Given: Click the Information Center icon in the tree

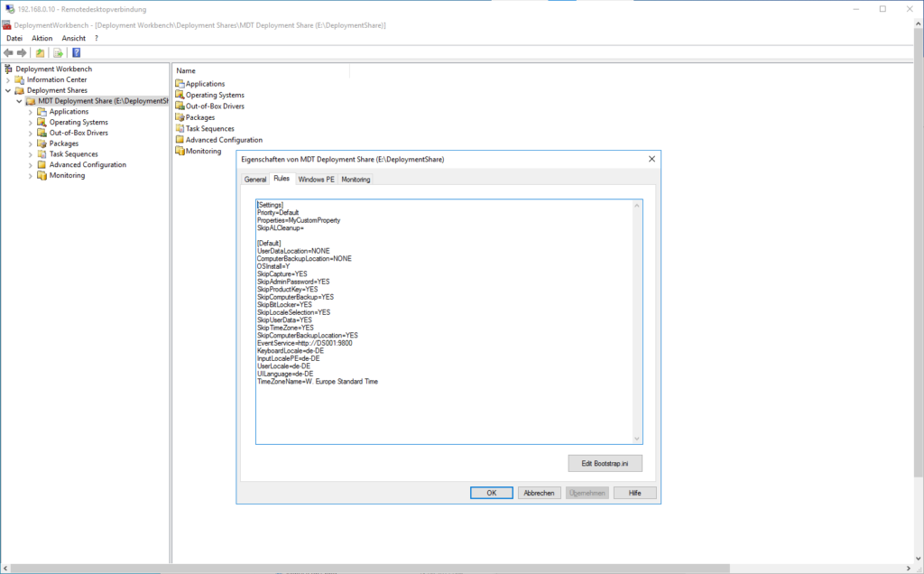Looking at the screenshot, I should [20, 79].
